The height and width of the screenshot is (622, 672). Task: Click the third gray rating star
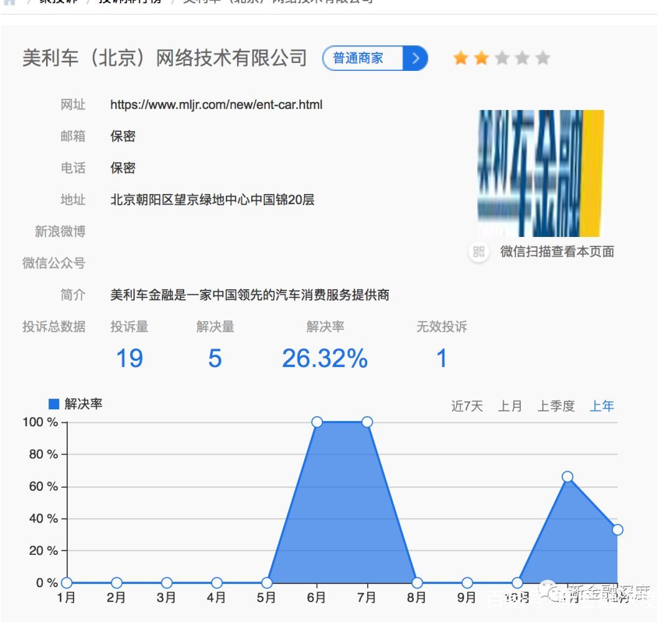click(x=502, y=58)
